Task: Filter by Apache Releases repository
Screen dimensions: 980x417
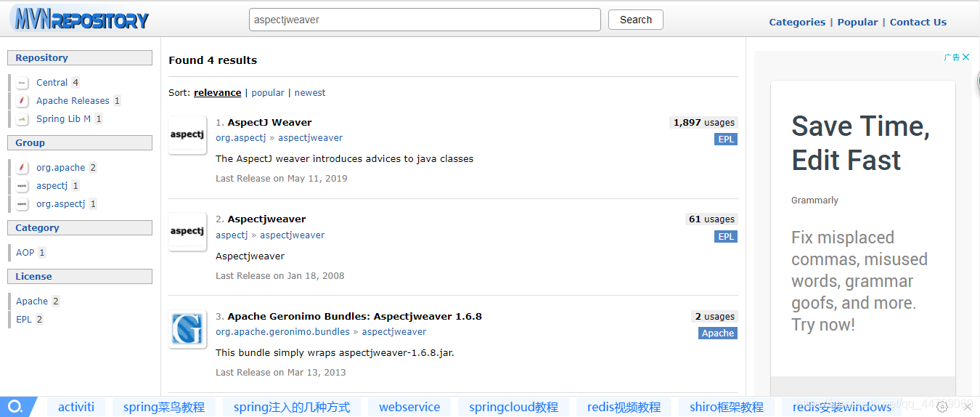Action: click(73, 101)
